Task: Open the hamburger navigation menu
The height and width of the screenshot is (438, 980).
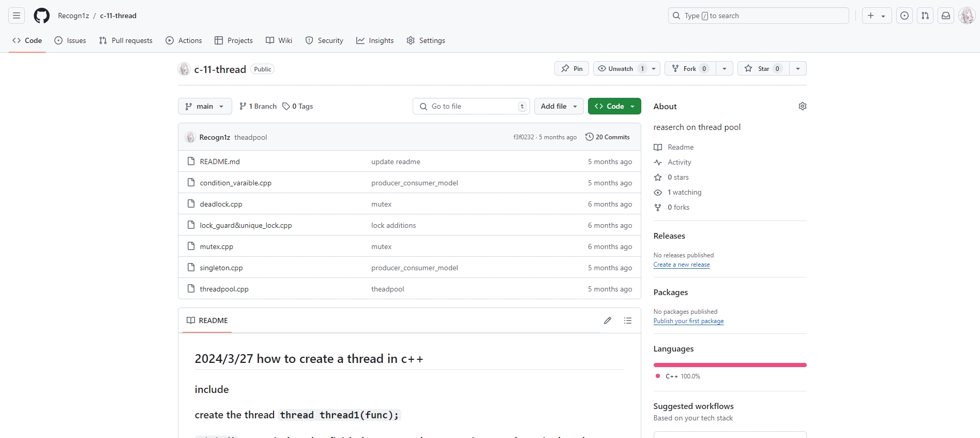Action: tap(17, 16)
